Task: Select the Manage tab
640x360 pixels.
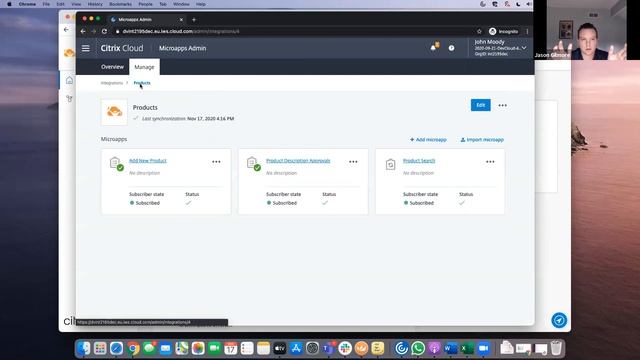Action: click(x=144, y=67)
